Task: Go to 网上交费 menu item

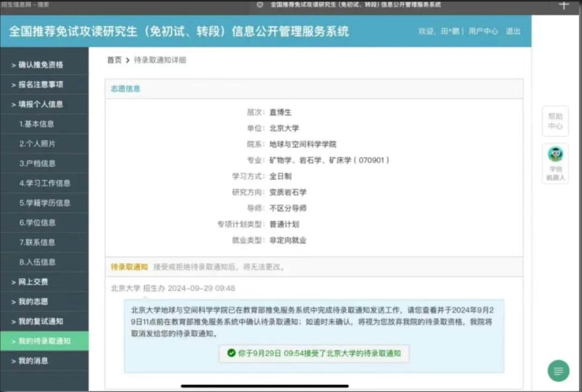Action: [x=33, y=282]
